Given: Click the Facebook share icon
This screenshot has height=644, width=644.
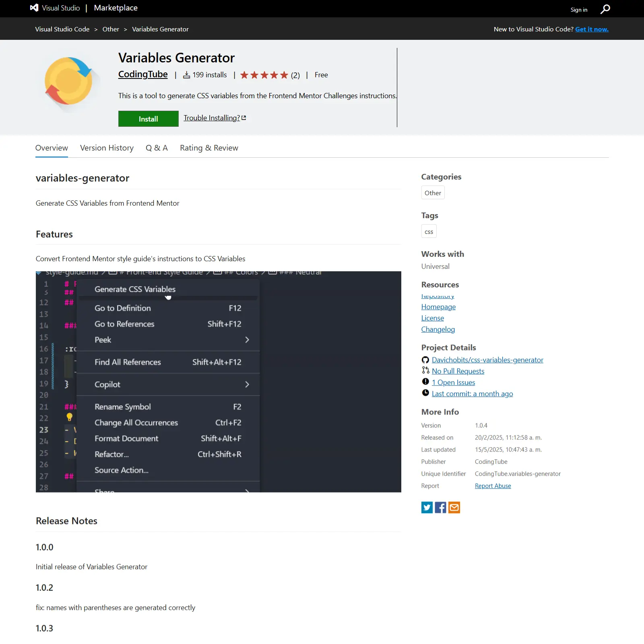Looking at the screenshot, I should [x=440, y=508].
